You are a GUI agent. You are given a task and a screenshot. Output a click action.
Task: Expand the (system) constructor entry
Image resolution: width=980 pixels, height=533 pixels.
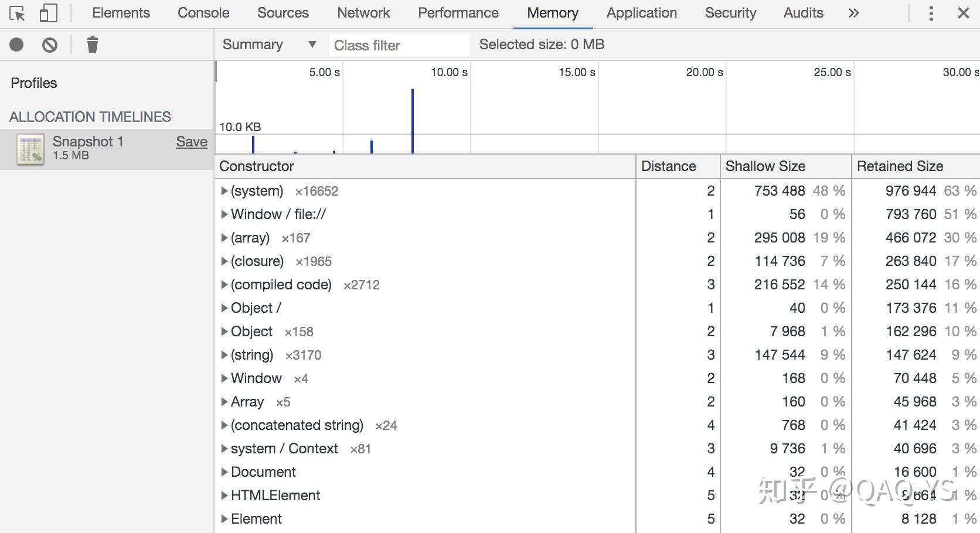click(224, 190)
